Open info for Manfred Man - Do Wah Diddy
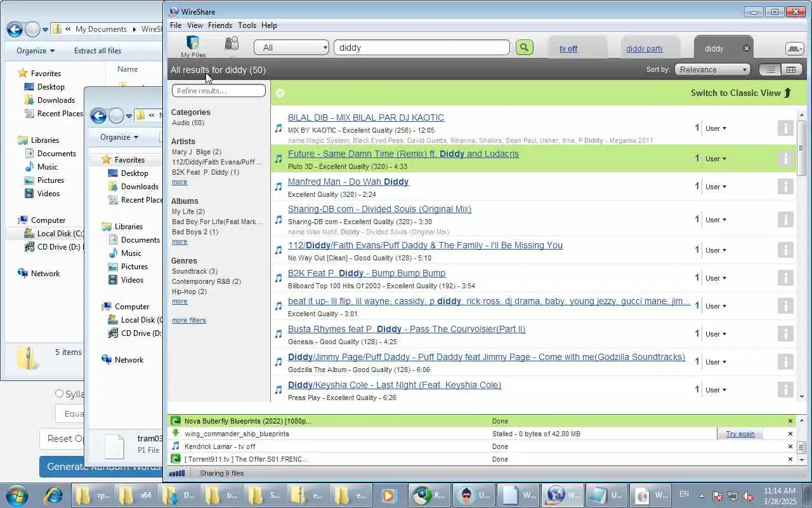 pos(785,187)
